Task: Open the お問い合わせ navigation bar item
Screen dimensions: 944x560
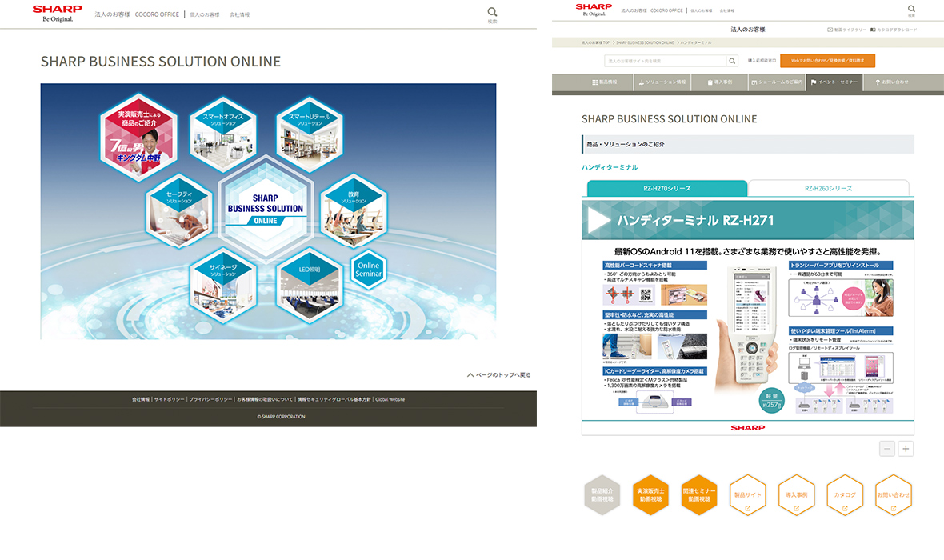Action: click(892, 82)
